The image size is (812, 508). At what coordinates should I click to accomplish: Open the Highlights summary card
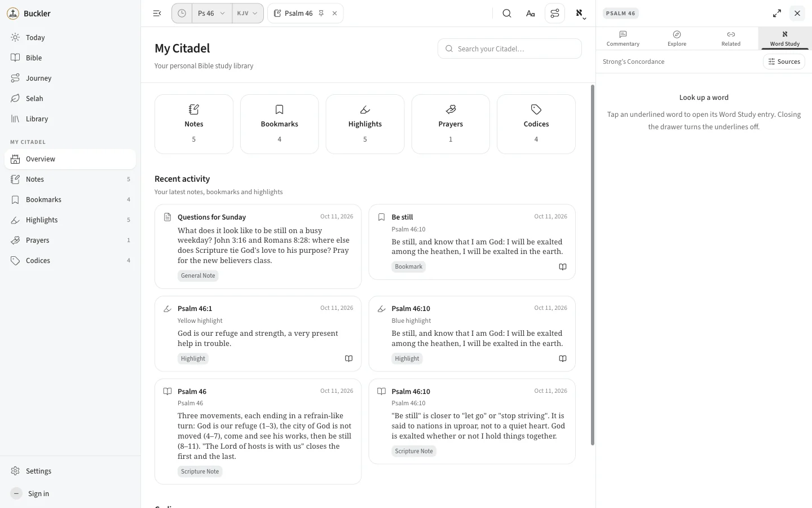(365, 124)
